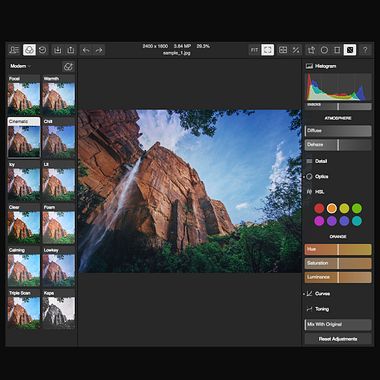Select the Cinematic filter thumbnail

click(x=24, y=138)
